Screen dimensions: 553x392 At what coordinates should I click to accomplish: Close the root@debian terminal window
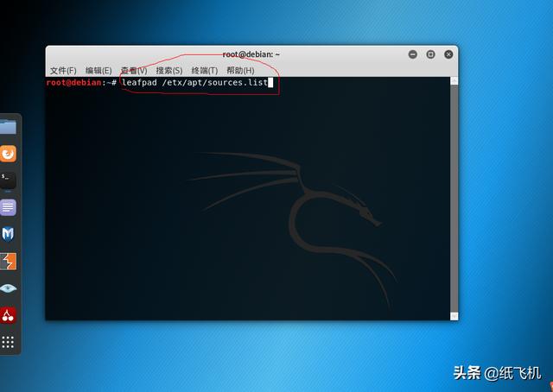(x=448, y=54)
